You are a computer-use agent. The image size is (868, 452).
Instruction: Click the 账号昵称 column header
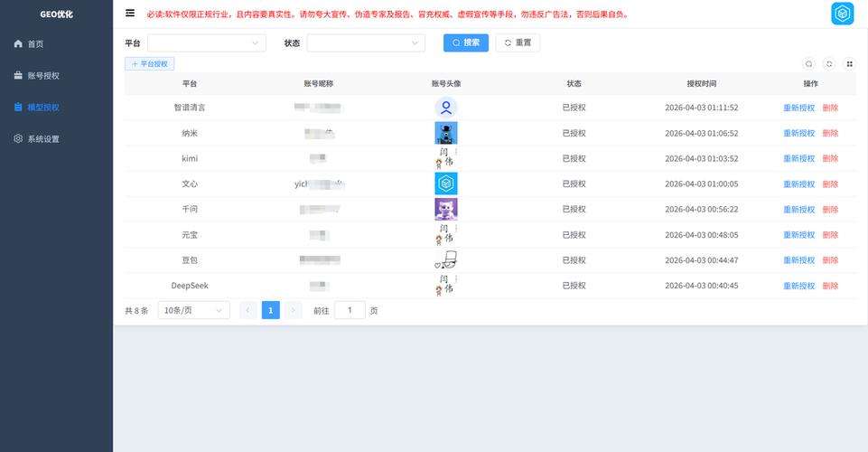[318, 84]
